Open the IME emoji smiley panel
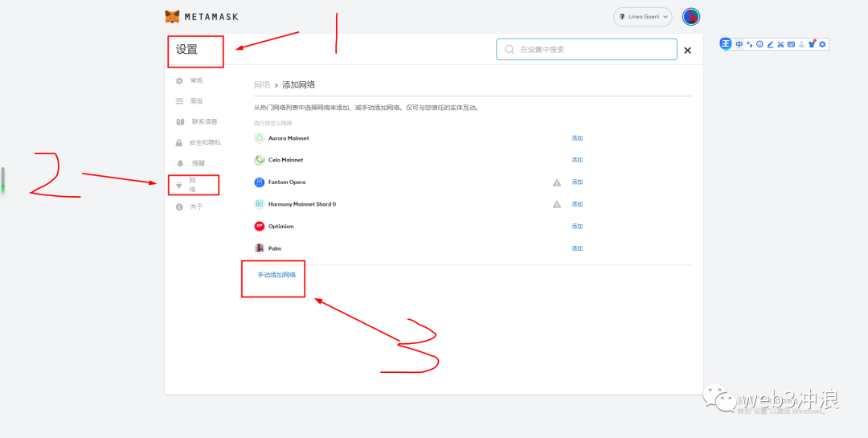This screenshot has height=438, width=868. pyautogui.click(x=759, y=44)
